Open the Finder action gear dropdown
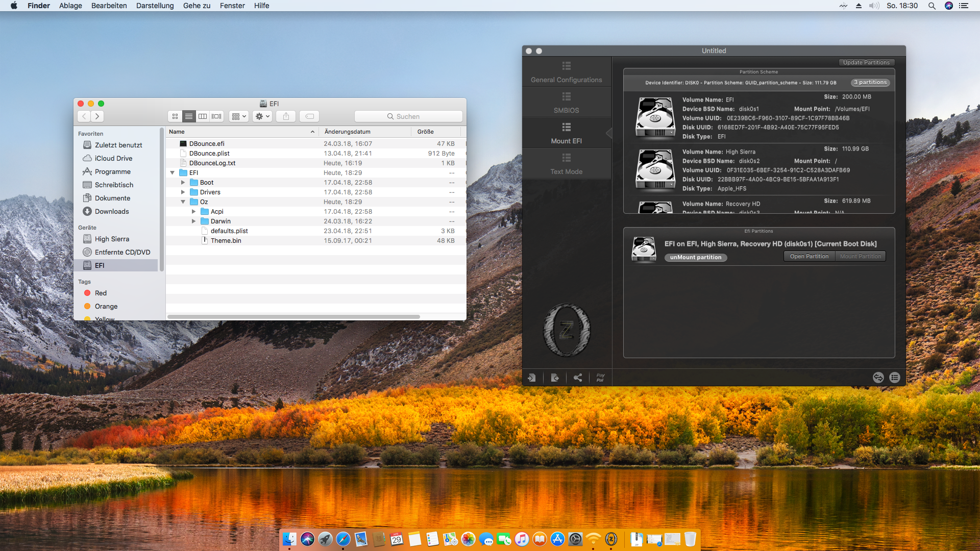The height and width of the screenshot is (551, 980). (x=262, y=116)
